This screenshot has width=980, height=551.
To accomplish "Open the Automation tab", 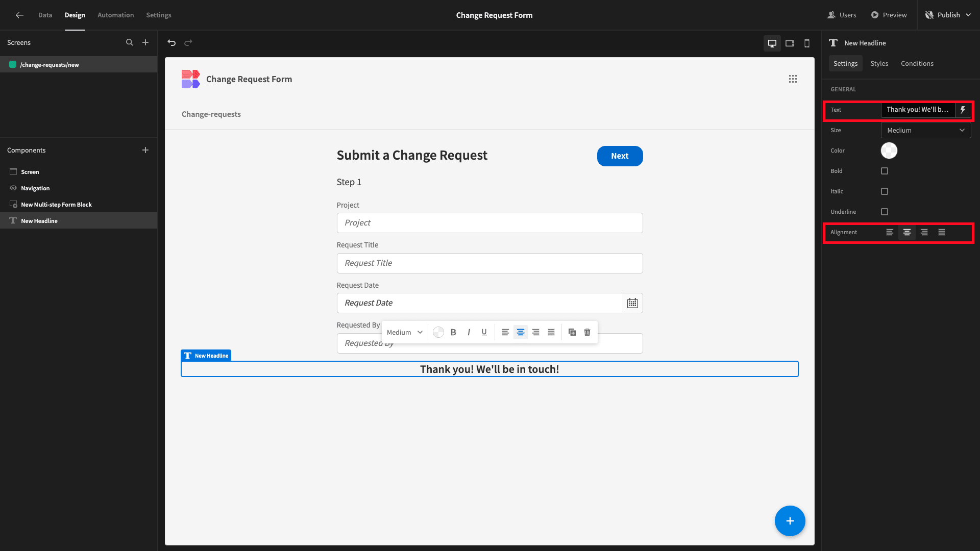I will coord(116,15).
